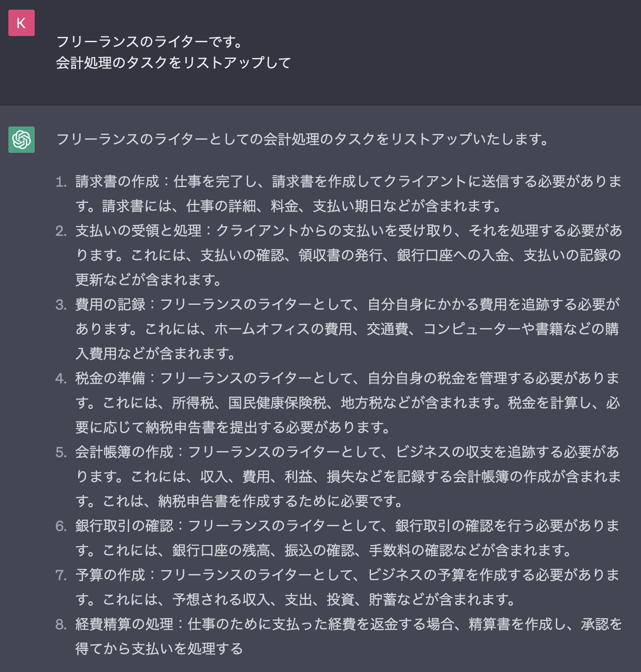Click the heading 支払いの受領と処理 in item 2

point(138,231)
